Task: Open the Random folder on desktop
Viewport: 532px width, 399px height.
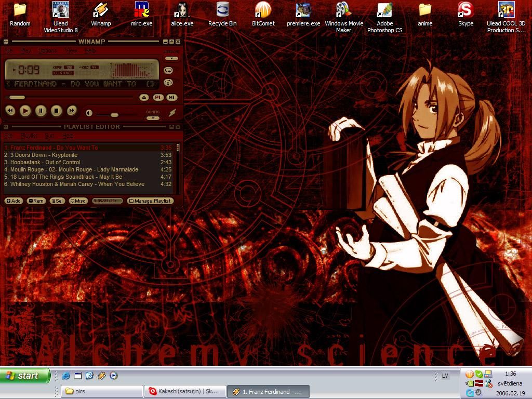Action: (x=20, y=15)
